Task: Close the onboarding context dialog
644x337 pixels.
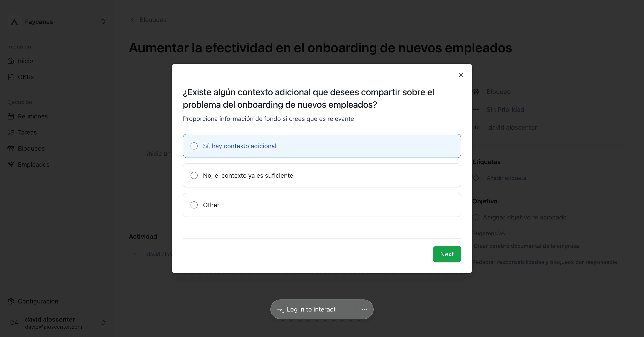Action: [x=461, y=75]
